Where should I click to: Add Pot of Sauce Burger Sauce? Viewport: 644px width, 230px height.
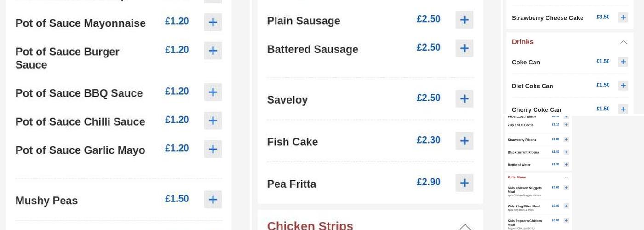(x=213, y=51)
